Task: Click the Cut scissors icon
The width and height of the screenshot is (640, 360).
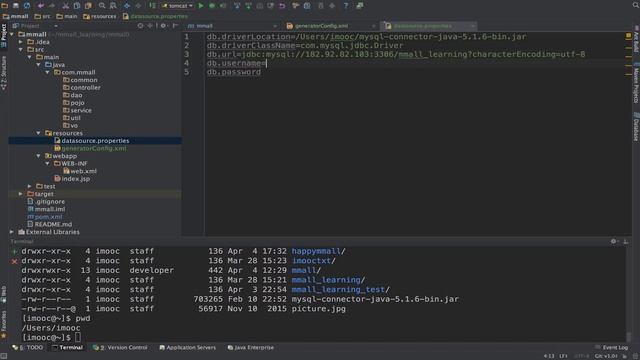Action: pyautogui.click(x=65, y=6)
